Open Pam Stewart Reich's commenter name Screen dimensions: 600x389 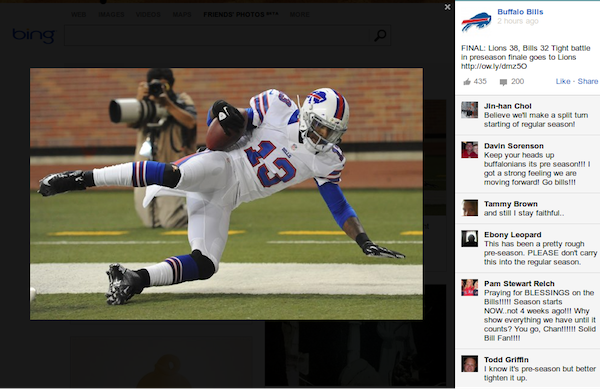519,283
